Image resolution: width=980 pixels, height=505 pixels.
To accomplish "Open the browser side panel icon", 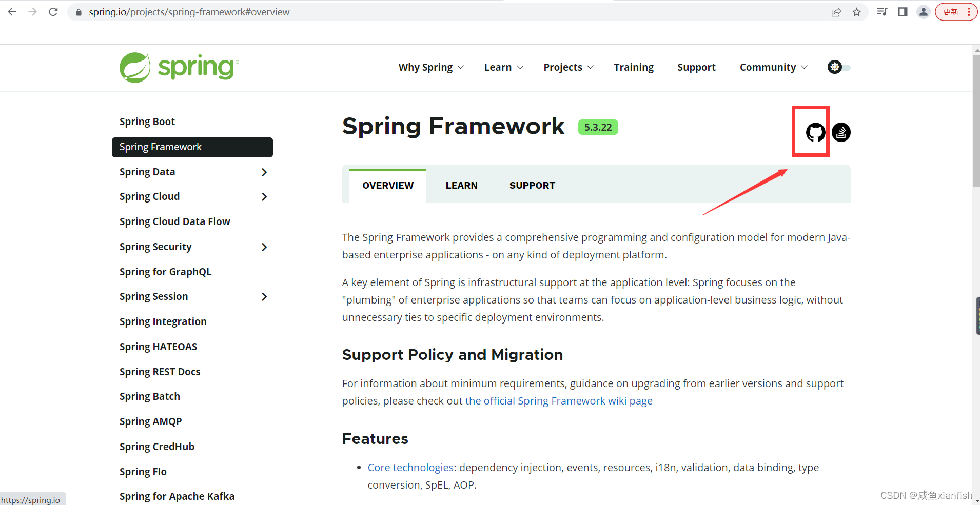I will point(903,11).
